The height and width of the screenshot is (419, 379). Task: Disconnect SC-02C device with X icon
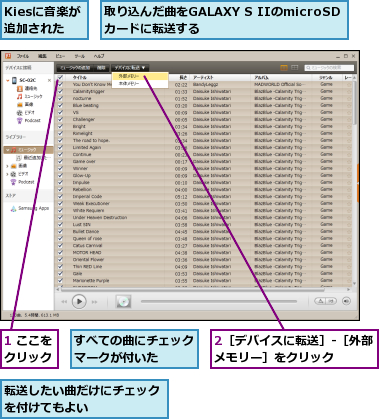click(49, 80)
